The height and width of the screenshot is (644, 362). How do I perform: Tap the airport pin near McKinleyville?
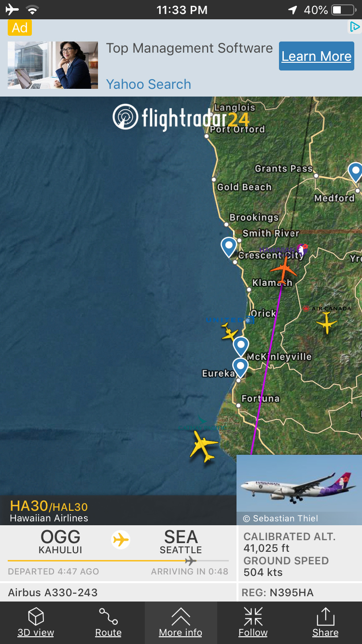point(241,346)
